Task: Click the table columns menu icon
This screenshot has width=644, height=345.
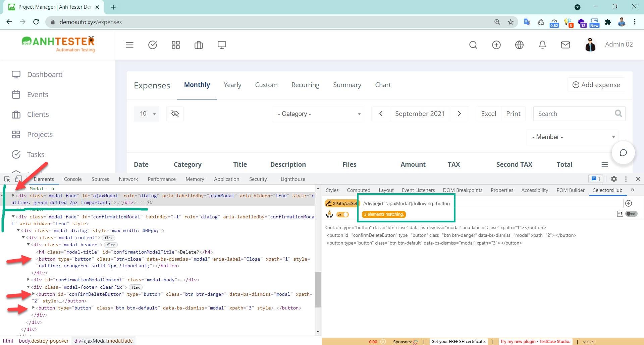Action: pyautogui.click(x=605, y=164)
